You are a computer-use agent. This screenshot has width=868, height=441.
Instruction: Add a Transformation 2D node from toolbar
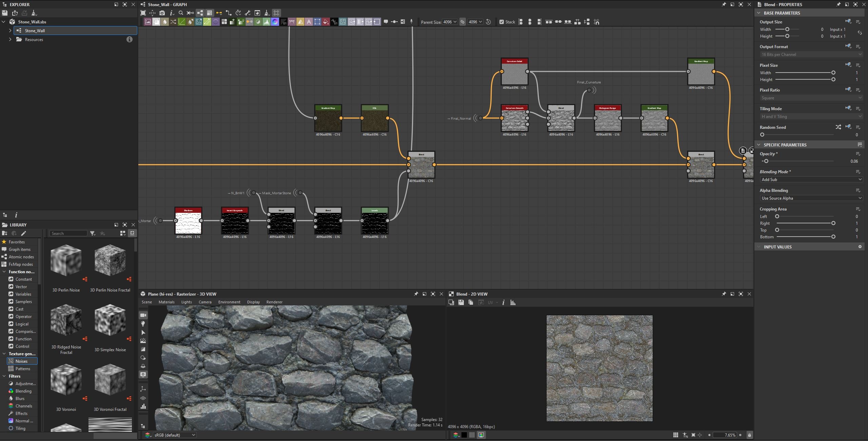pos(317,22)
